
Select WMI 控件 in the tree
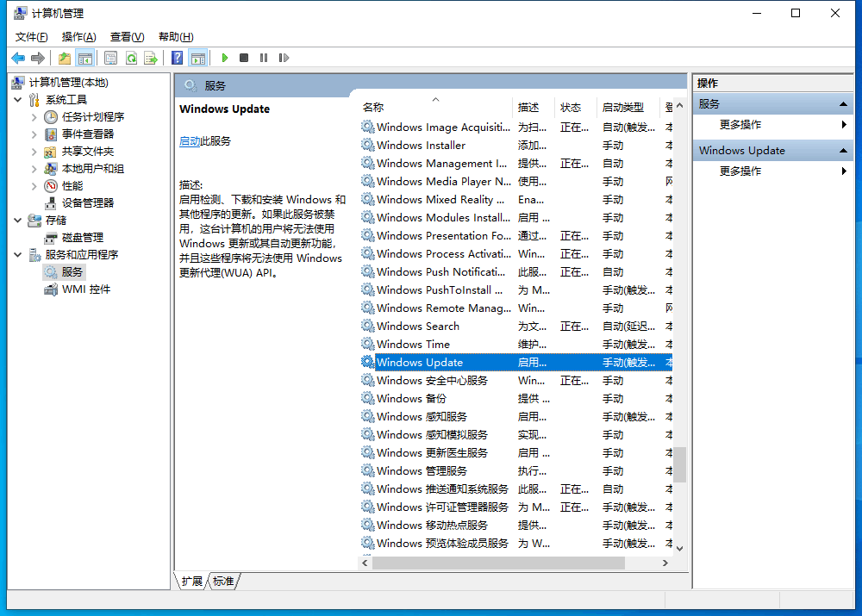click(x=86, y=289)
